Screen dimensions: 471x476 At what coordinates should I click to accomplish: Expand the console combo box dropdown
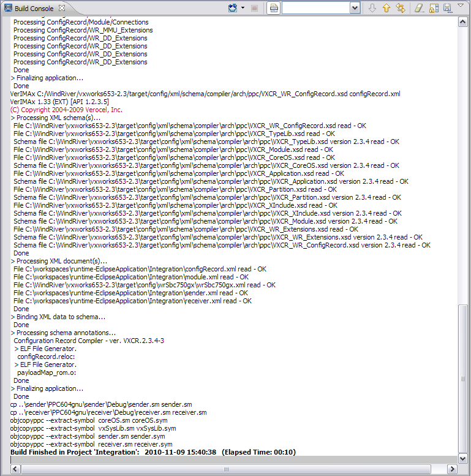355,8
